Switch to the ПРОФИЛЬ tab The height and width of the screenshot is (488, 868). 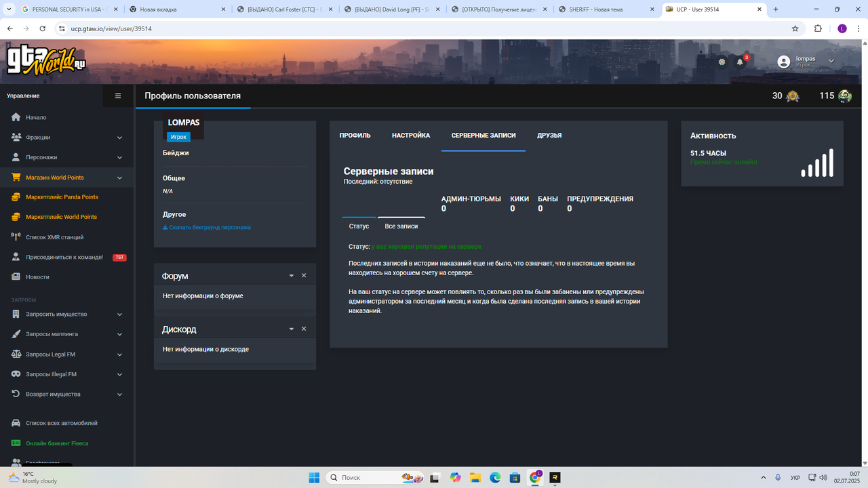tap(355, 136)
